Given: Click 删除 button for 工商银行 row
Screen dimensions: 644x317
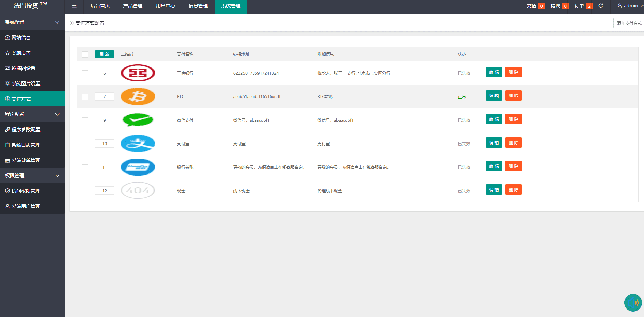Looking at the screenshot, I should [x=513, y=72].
